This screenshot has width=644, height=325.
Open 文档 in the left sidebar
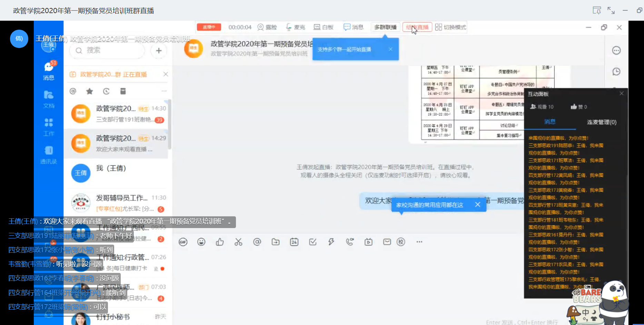(x=49, y=99)
